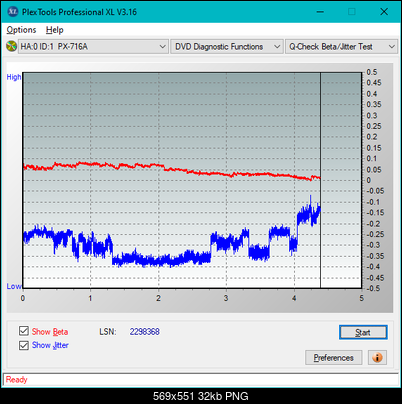Image resolution: width=402 pixels, height=404 pixels.
Task: Start the Beta/Jitter test
Action: click(x=363, y=332)
